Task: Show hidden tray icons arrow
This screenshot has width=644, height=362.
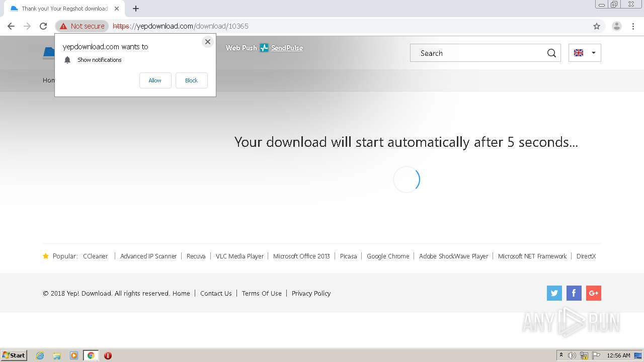Action: click(561, 355)
